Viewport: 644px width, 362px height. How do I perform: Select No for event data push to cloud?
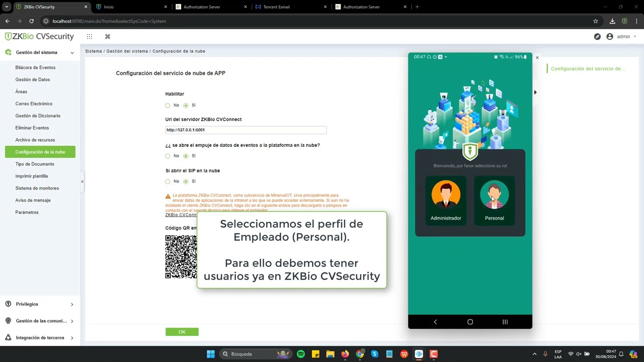(168, 156)
